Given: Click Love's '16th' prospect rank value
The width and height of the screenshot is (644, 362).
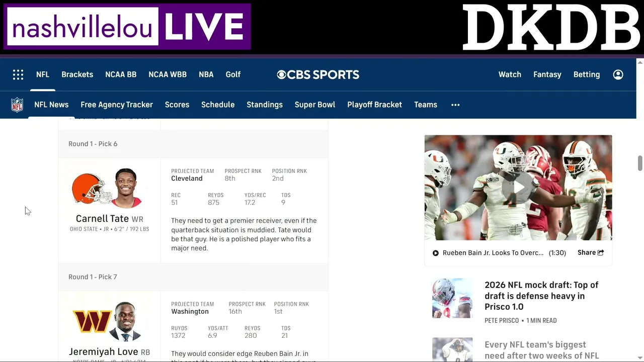Looking at the screenshot, I should 236,312.
